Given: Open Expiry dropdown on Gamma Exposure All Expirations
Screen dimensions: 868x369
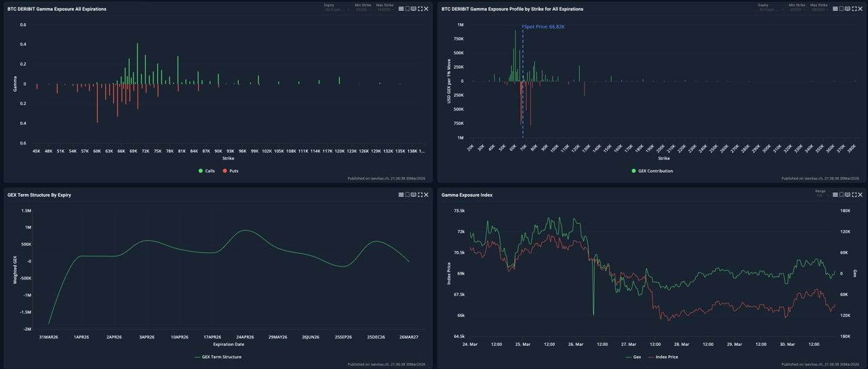Looking at the screenshot, I should (337, 7).
